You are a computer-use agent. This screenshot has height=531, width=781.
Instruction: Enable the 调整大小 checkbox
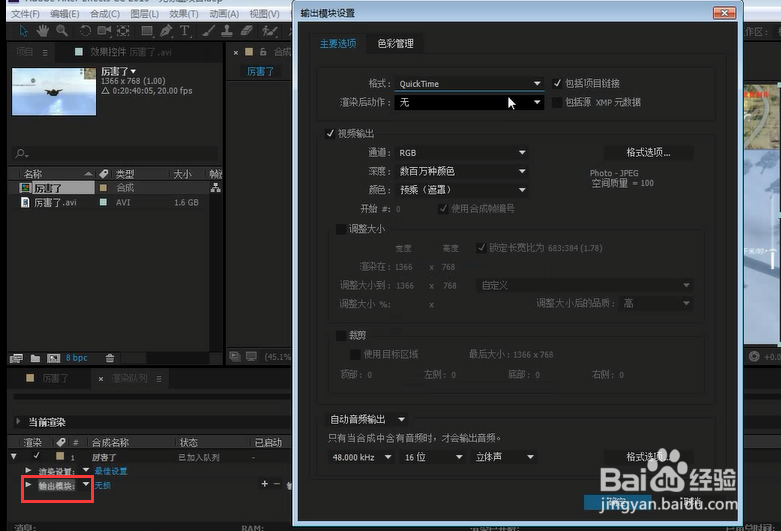point(341,229)
